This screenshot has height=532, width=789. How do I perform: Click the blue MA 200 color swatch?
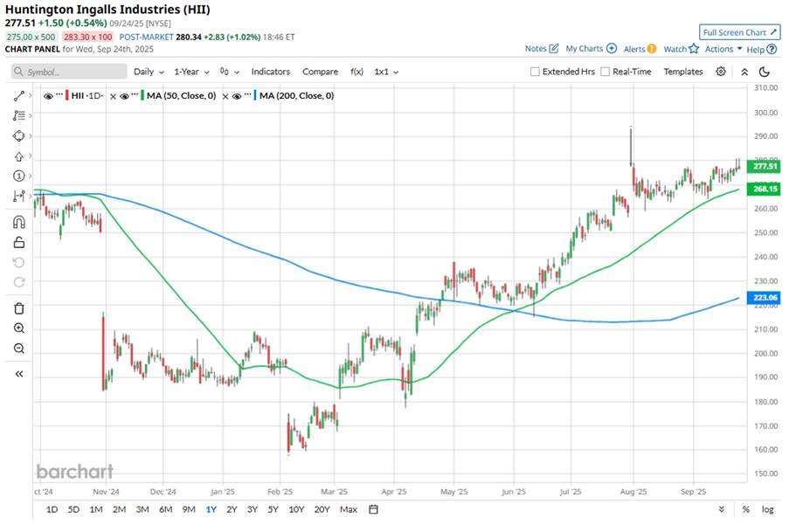click(255, 95)
